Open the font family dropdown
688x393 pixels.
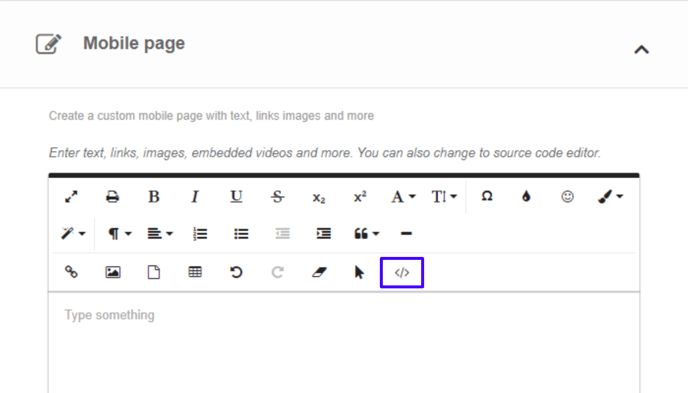pyautogui.click(x=403, y=196)
